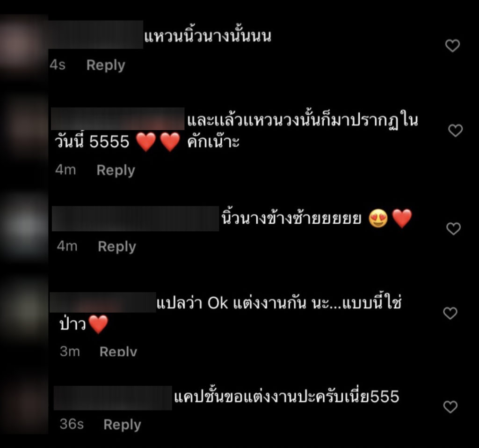Open blurred username on two-hearts comment
The image size is (479, 448).
117,118
